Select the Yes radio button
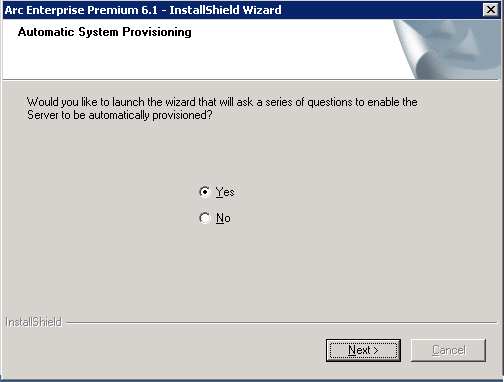Screen dimensions: 504x382 pyautogui.click(x=205, y=192)
